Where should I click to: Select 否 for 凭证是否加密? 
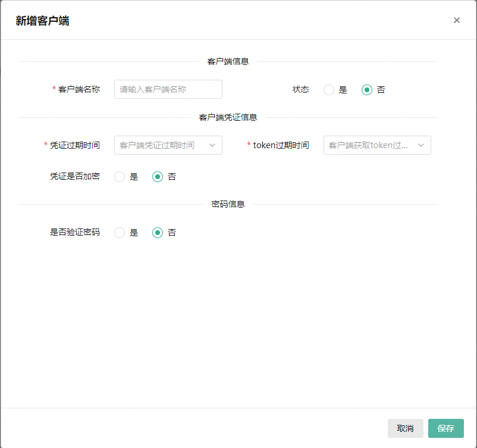point(156,177)
